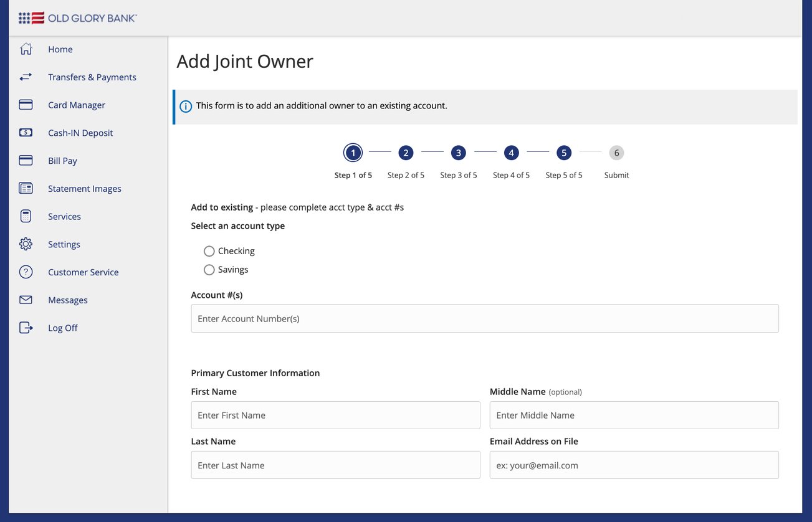
Task: Click Step 3 of 5 indicator
Action: click(x=458, y=153)
